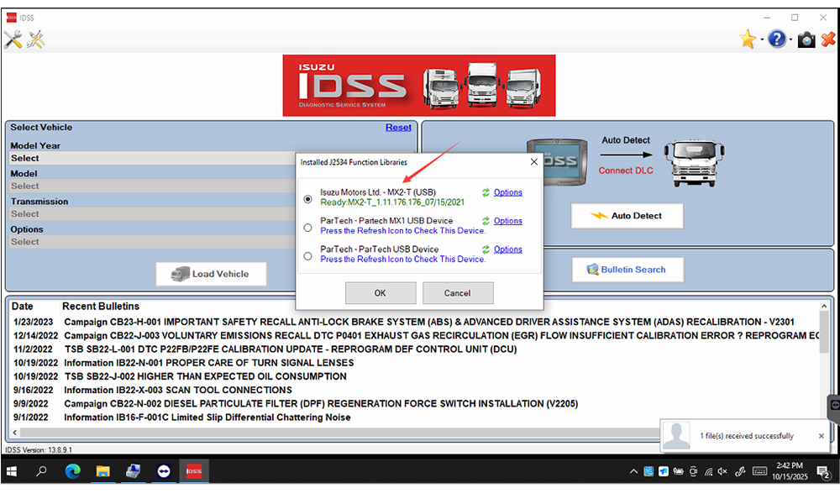Expand the Model Year dropdown
Screen dimensions: 840x504
151,158
